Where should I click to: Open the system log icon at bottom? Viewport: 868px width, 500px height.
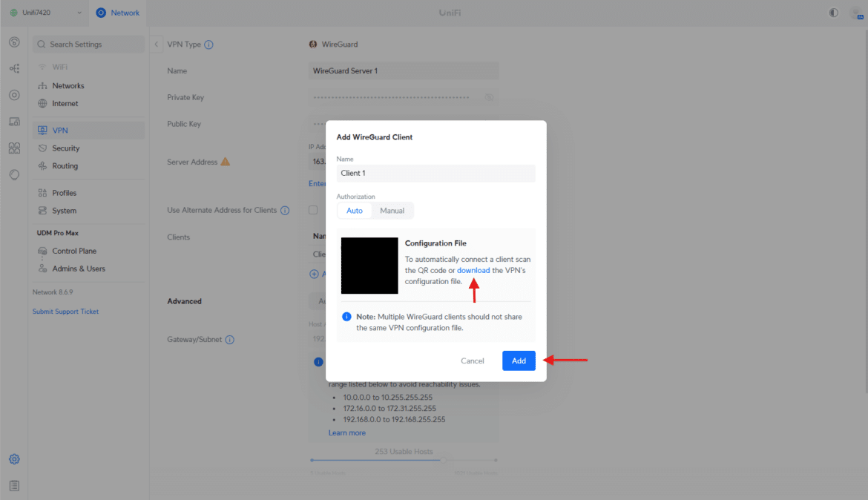click(14, 486)
